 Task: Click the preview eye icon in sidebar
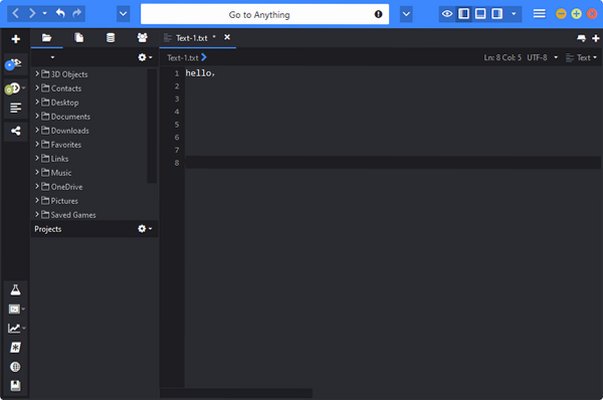(x=13, y=64)
